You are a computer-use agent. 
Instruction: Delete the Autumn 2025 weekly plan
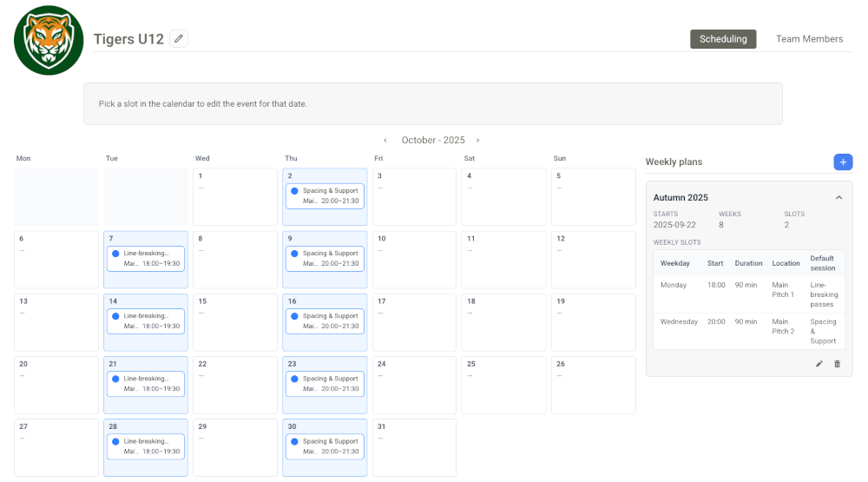point(837,364)
